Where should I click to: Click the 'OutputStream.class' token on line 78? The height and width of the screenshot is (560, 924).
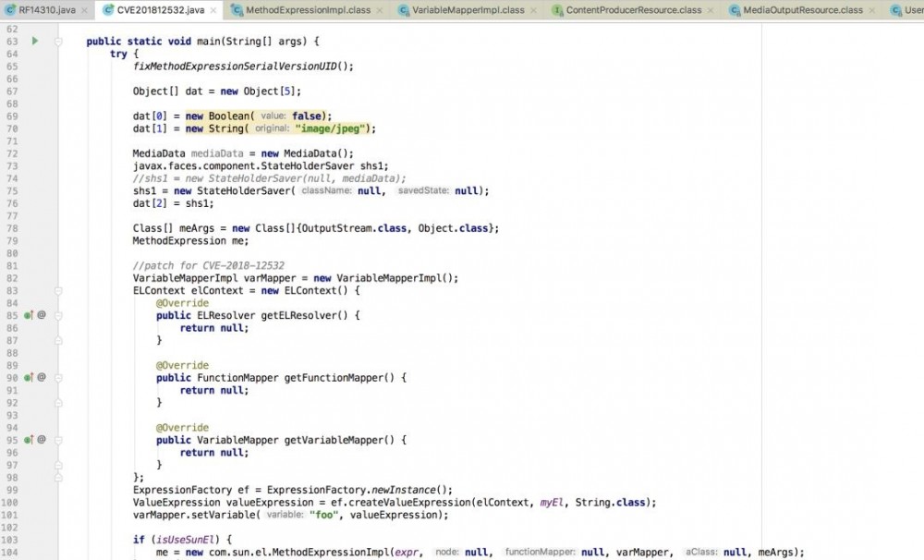point(354,228)
